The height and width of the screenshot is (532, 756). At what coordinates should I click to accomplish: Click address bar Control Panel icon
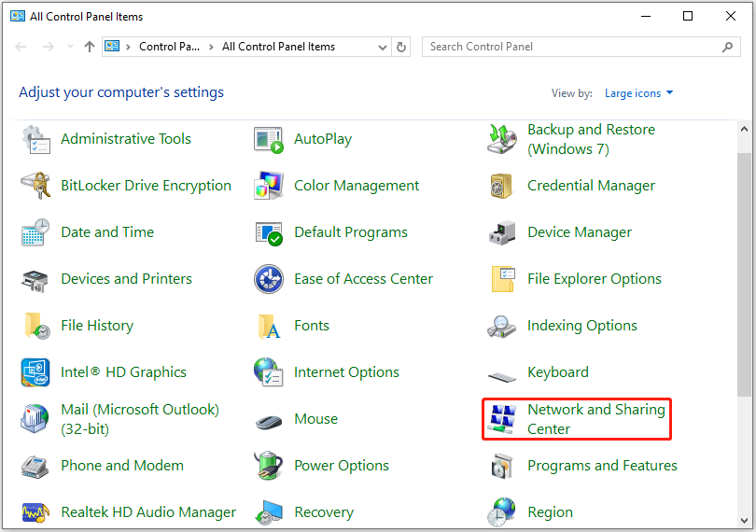[112, 47]
